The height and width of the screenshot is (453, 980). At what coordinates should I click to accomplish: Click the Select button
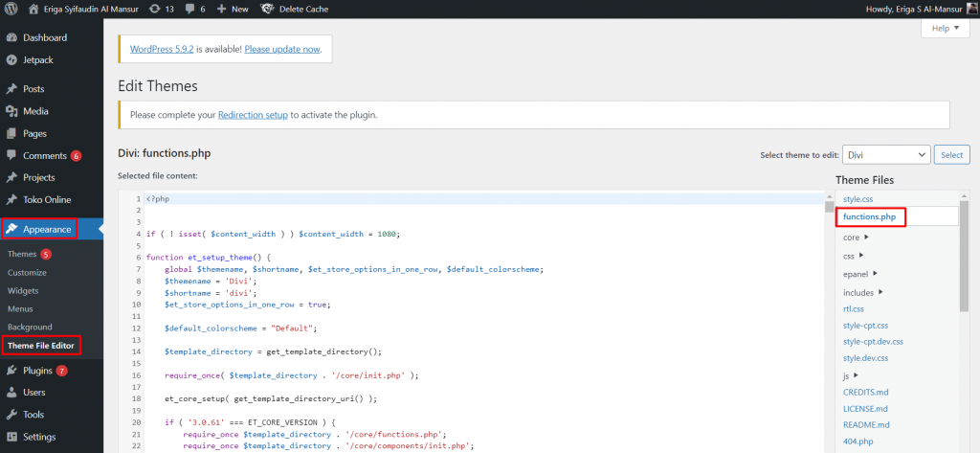952,154
